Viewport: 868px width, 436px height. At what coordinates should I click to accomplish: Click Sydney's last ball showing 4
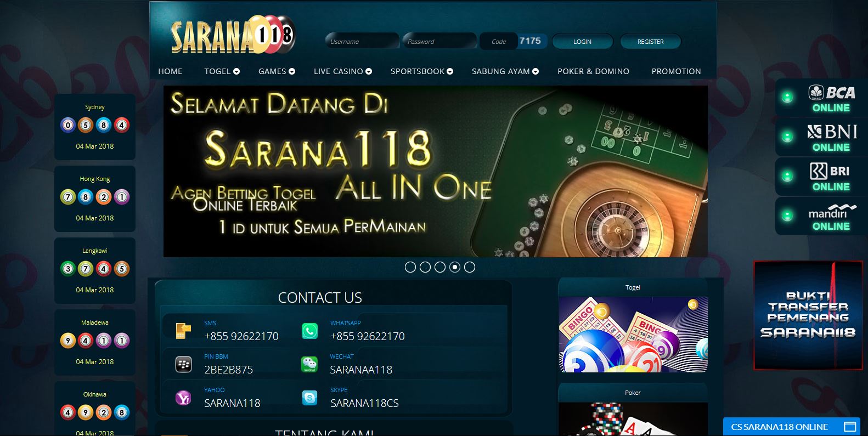point(122,125)
